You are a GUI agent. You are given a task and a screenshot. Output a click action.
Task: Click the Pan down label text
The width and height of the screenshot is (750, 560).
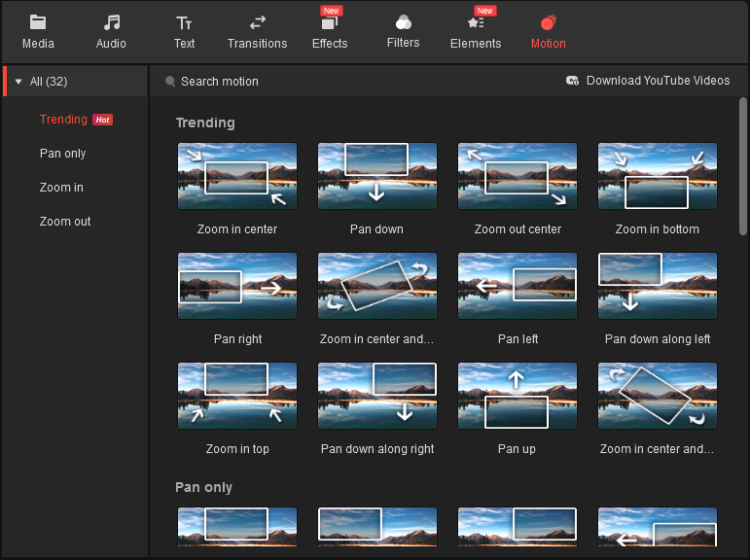pyautogui.click(x=376, y=229)
